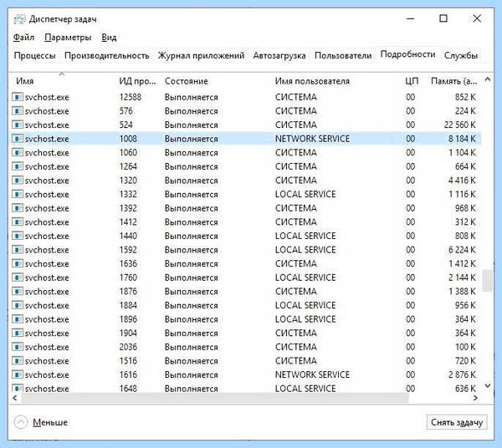Click process ID 1648 in last row
The height and width of the screenshot is (448, 502).
coord(128,388)
